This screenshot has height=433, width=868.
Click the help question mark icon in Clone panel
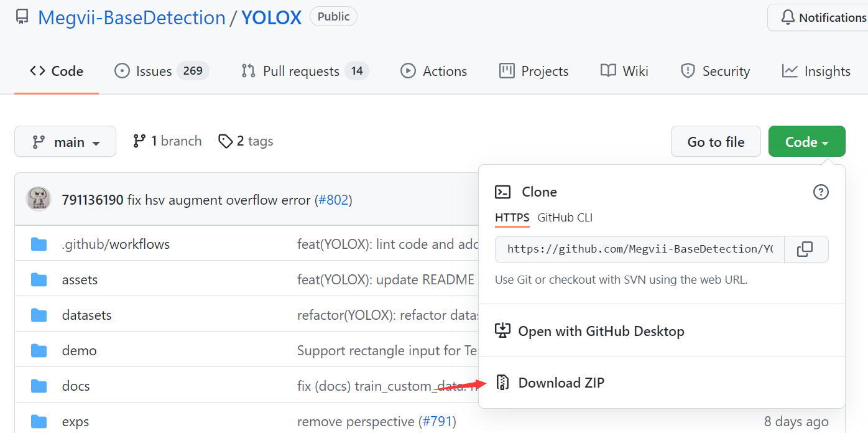(x=821, y=192)
